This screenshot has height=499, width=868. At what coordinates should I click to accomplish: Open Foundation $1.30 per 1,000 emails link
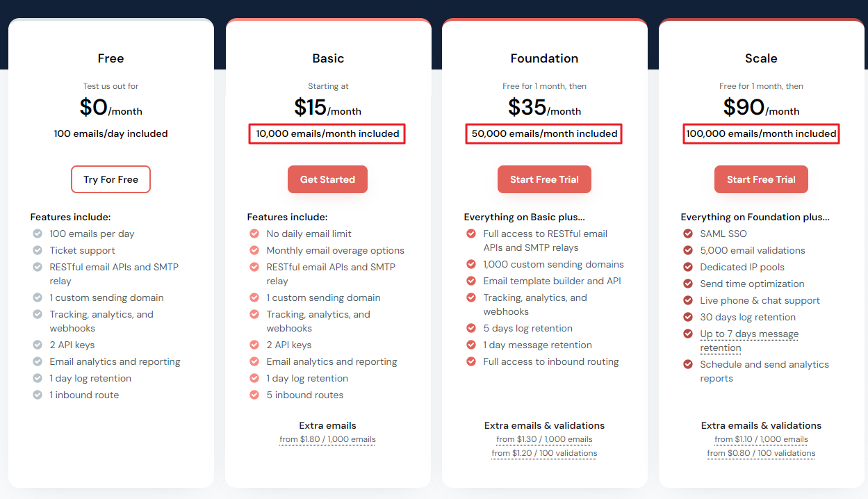click(x=544, y=439)
